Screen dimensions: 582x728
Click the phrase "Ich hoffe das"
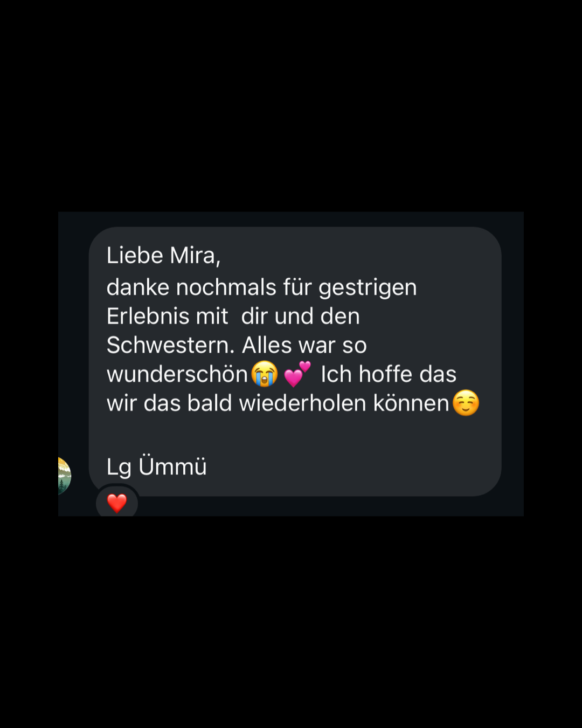(389, 374)
